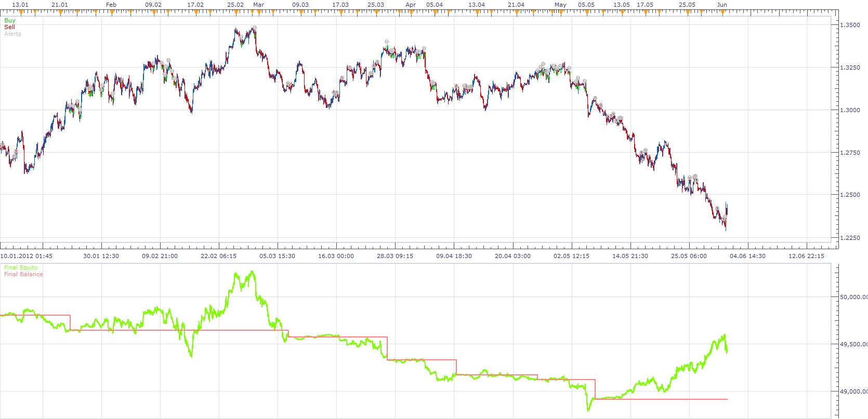Click the Sell legend label
The image size is (868, 419).
10,27
